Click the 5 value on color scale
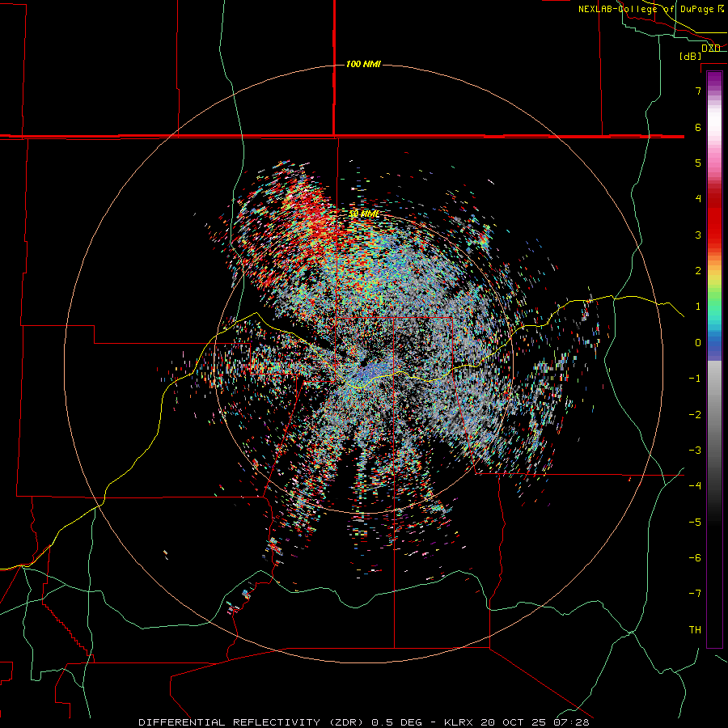The width and height of the screenshot is (728, 728). coord(698,163)
